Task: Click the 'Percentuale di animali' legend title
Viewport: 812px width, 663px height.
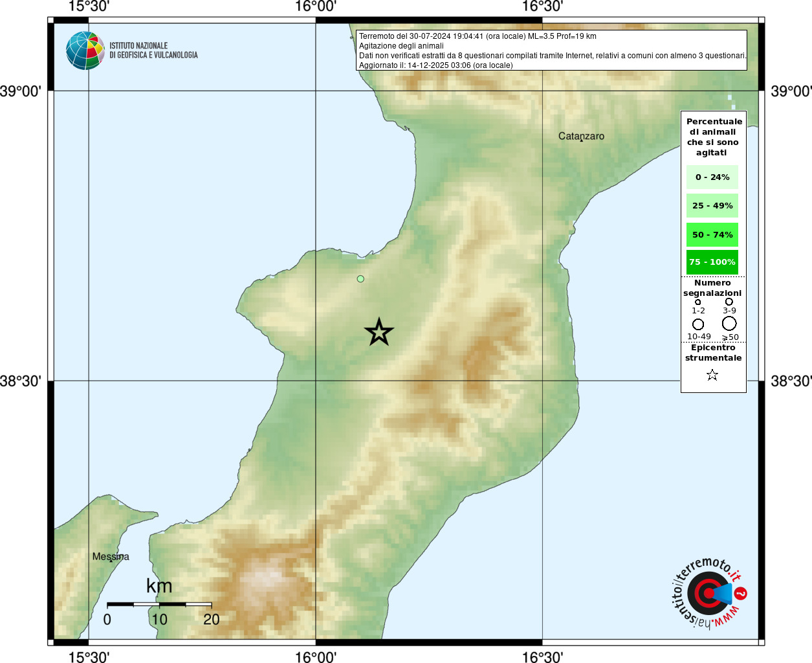Action: 714,137
